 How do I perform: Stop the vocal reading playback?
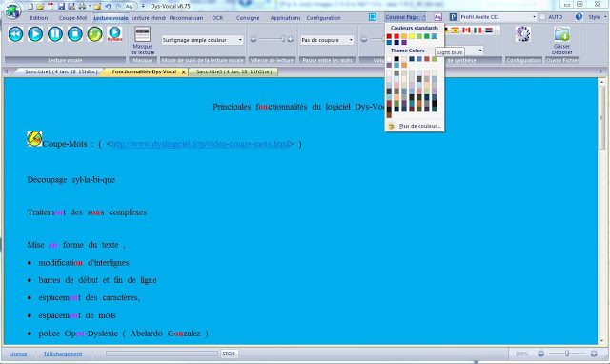pyautogui.click(x=75, y=34)
